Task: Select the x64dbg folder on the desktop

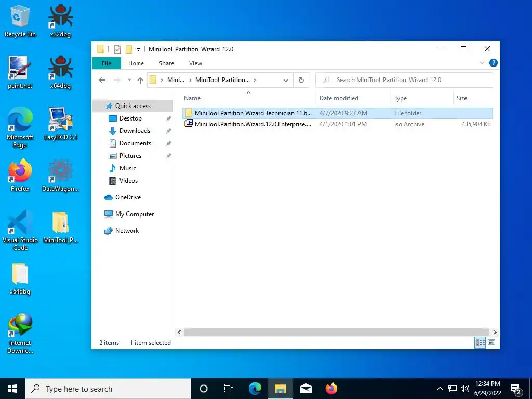Action: click(x=20, y=279)
